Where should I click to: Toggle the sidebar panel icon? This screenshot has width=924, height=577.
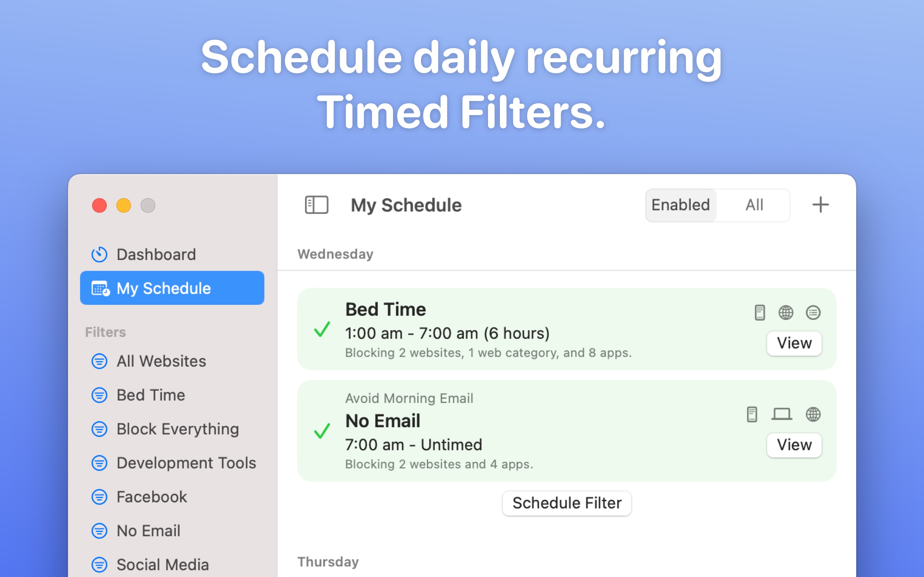(x=316, y=205)
